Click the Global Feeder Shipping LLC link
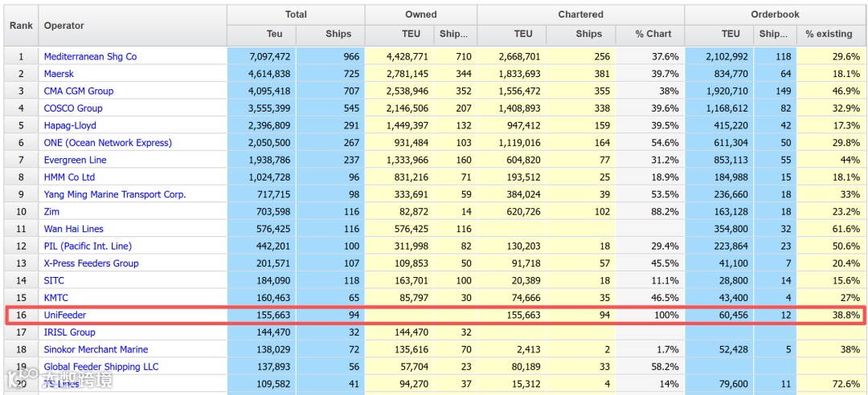868x395 pixels. [101, 366]
